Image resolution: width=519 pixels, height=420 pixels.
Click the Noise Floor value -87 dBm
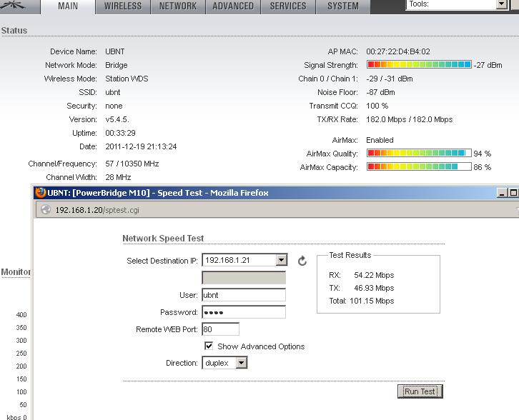380,92
